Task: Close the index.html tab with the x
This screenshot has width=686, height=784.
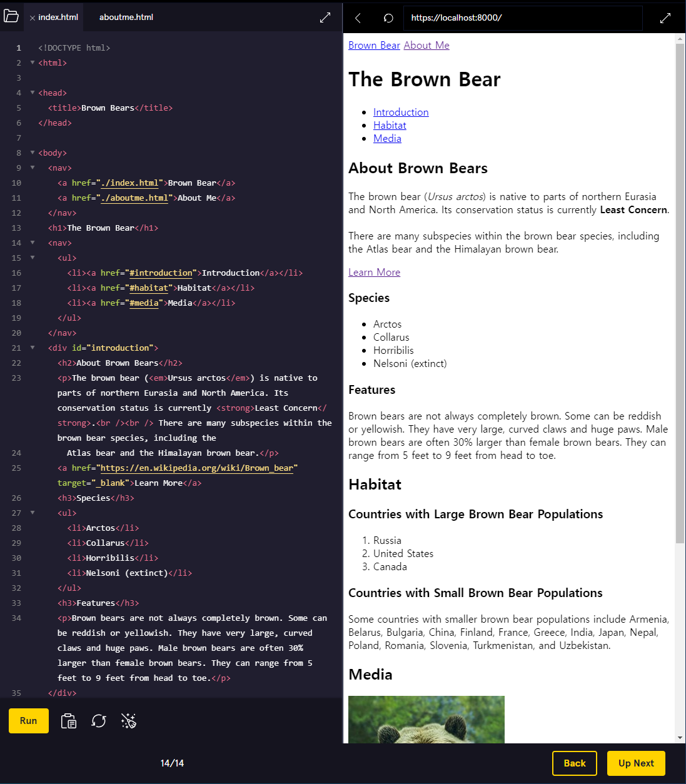Action: (33, 18)
